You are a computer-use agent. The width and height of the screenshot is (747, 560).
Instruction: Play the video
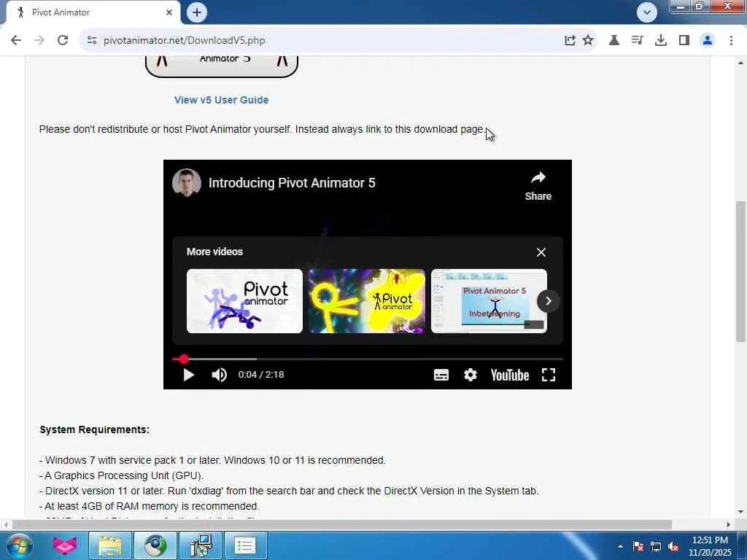[x=189, y=376]
